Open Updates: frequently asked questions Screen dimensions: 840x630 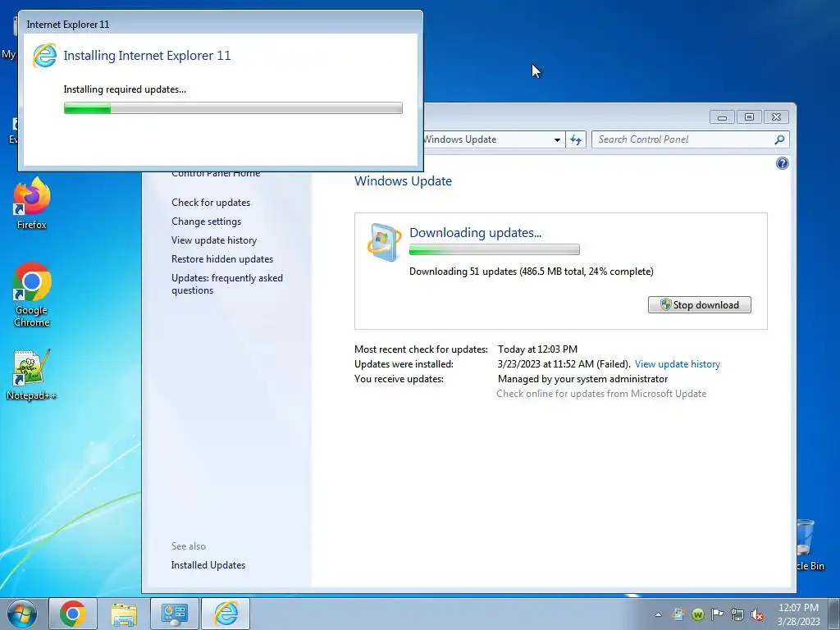click(x=226, y=284)
